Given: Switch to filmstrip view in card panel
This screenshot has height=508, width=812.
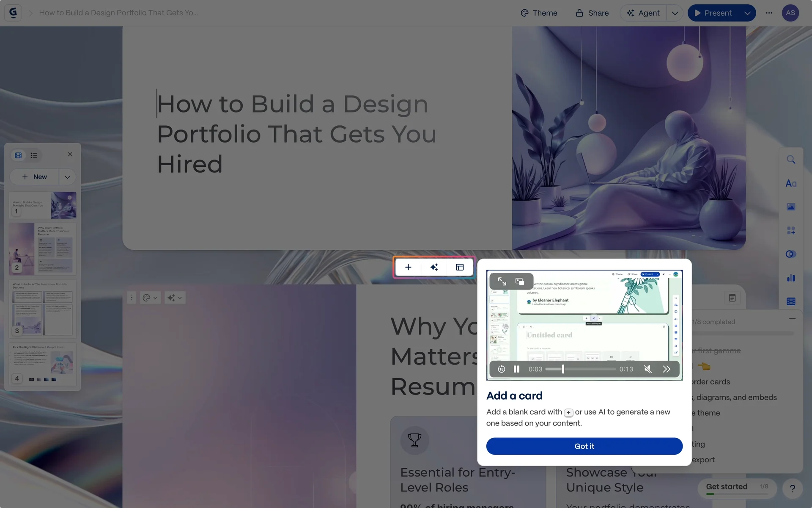Looking at the screenshot, I should (18, 155).
